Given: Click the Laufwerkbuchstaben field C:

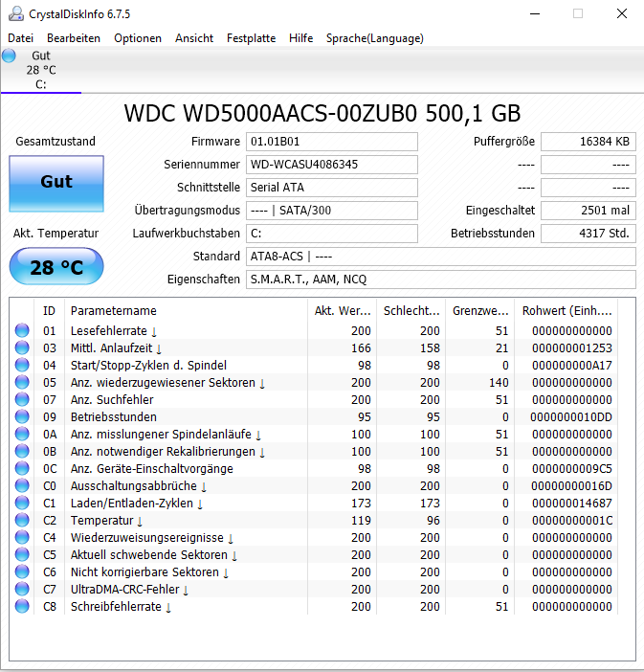Looking at the screenshot, I should pyautogui.click(x=332, y=234).
